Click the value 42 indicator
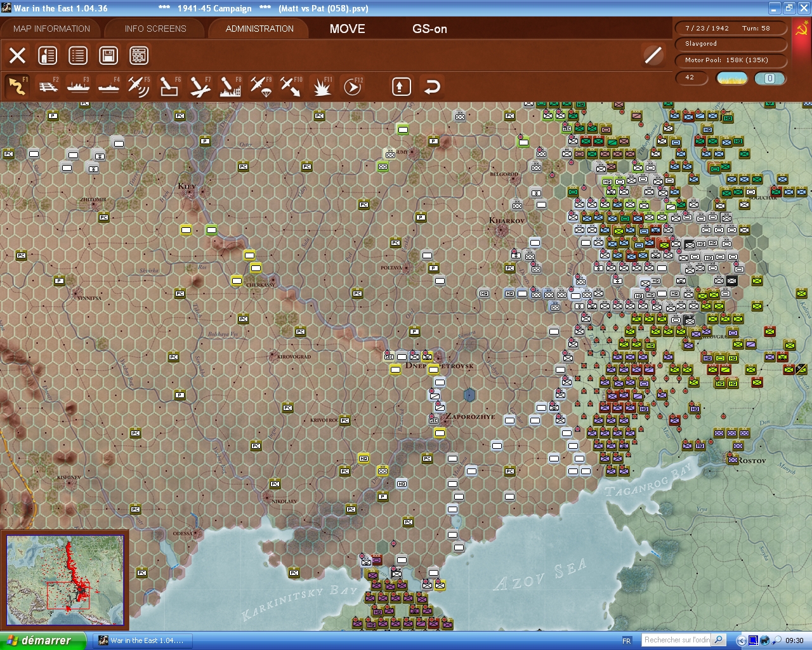 [692, 78]
